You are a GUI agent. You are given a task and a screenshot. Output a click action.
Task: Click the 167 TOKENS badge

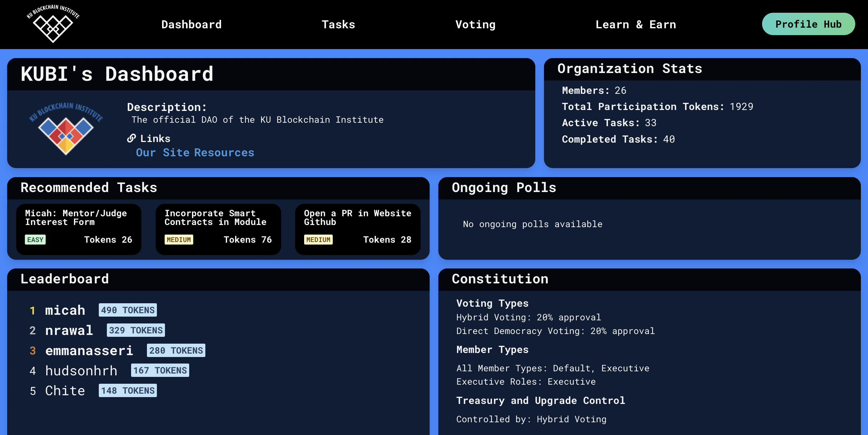(x=160, y=370)
